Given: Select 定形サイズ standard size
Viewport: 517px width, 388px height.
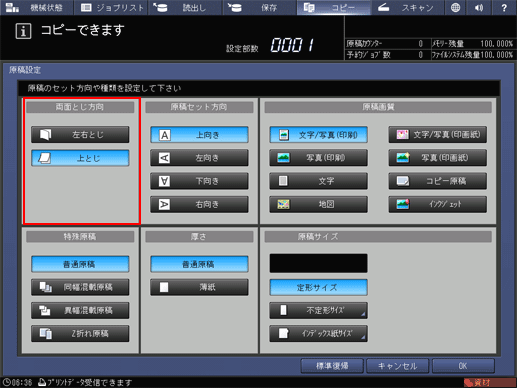Looking at the screenshot, I should click(x=318, y=287).
